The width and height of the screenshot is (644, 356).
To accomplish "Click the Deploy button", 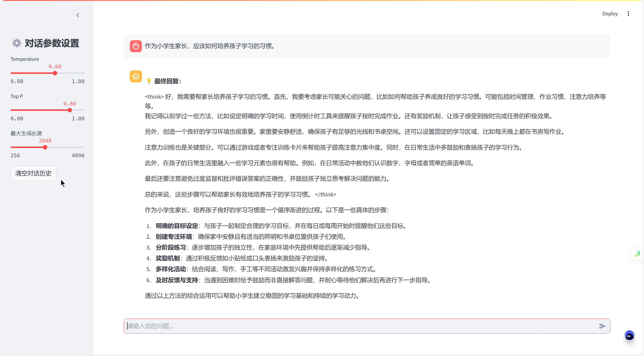I will pyautogui.click(x=610, y=14).
